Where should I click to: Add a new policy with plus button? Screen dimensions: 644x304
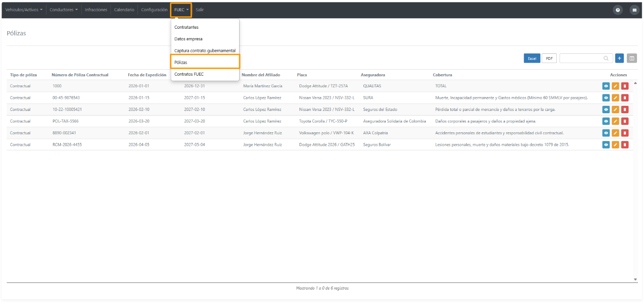pos(619,58)
